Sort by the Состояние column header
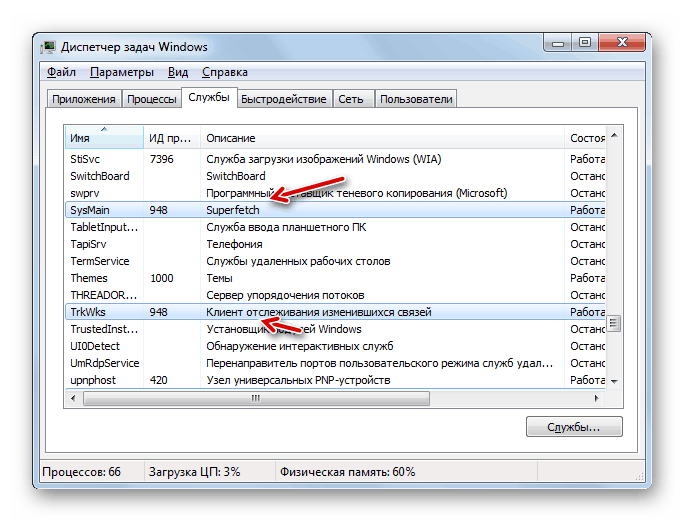685x522 pixels. tap(585, 138)
